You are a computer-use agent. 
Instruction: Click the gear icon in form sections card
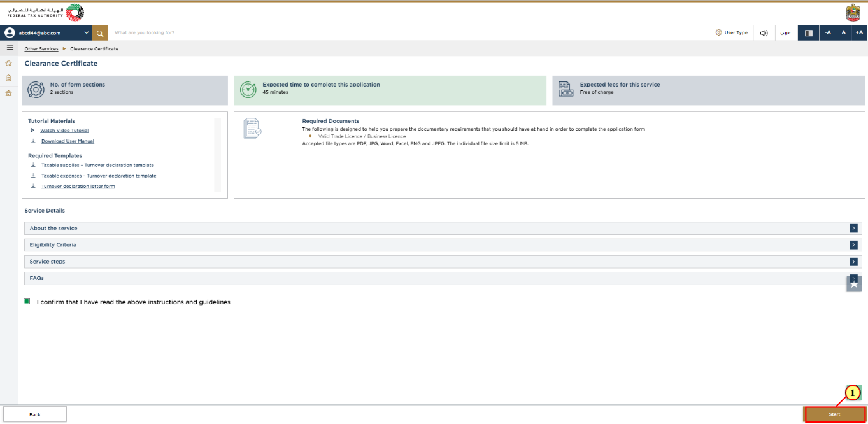[36, 90]
